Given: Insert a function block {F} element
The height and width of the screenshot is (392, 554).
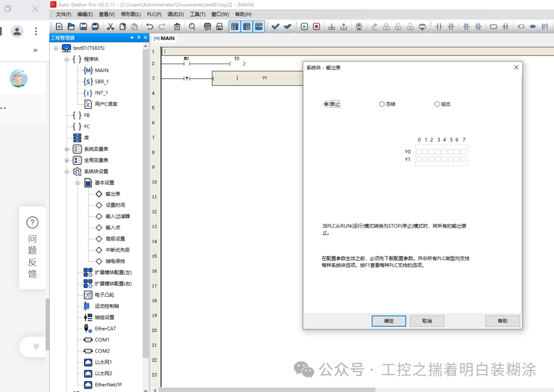Looking at the screenshot, I should (x=545, y=27).
